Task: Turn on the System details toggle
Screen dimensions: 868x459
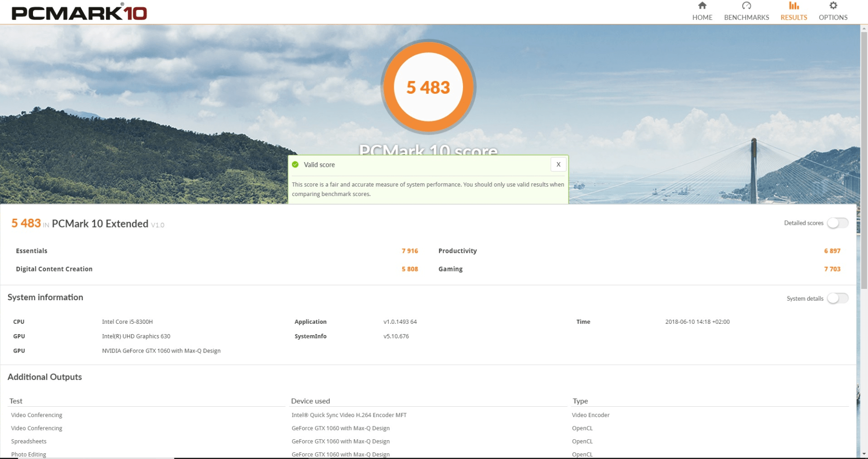Action: [837, 298]
